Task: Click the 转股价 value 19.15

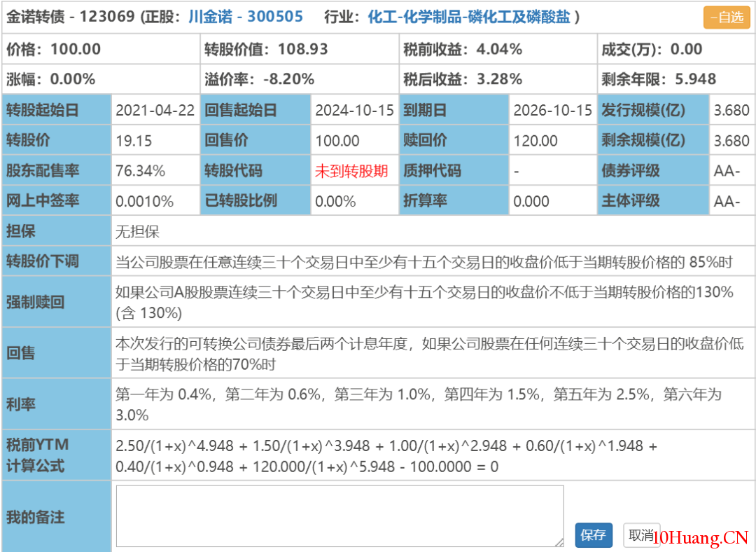Action: click(134, 141)
